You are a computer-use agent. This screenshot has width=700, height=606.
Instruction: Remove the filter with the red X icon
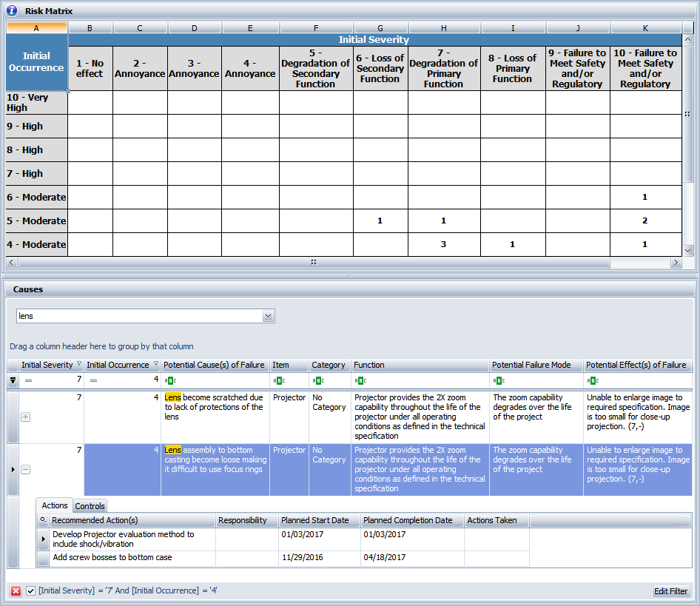click(x=16, y=590)
